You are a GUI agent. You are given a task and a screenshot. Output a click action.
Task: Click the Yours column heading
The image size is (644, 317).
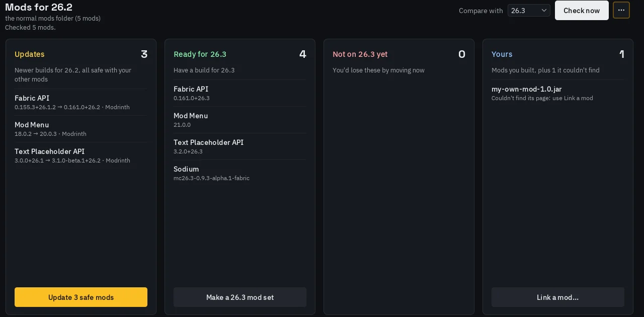tap(502, 54)
